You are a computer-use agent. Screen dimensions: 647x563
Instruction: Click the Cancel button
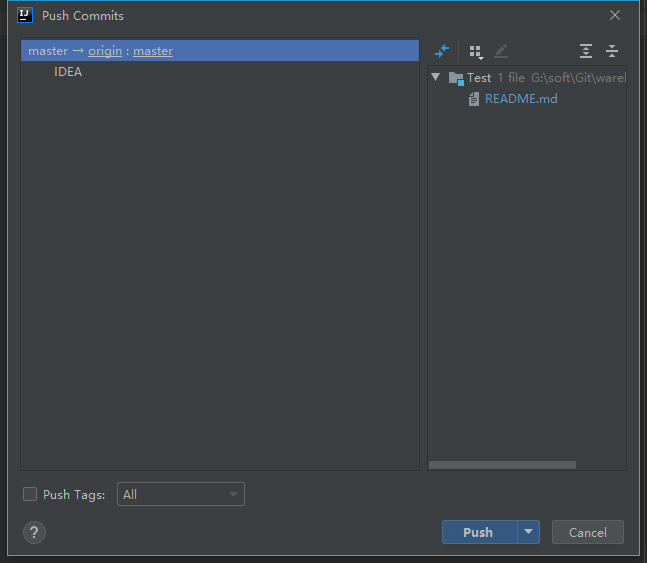tap(588, 532)
